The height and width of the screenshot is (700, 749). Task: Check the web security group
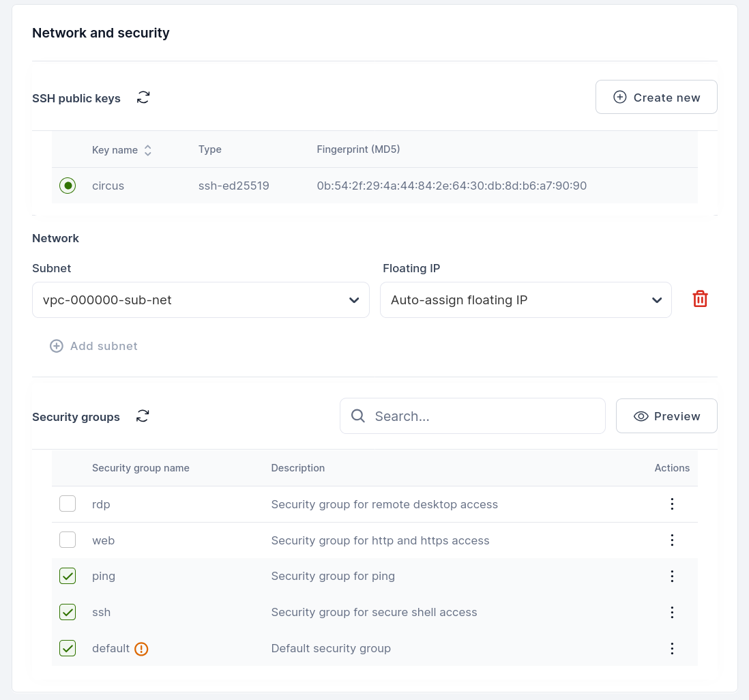pyautogui.click(x=68, y=540)
